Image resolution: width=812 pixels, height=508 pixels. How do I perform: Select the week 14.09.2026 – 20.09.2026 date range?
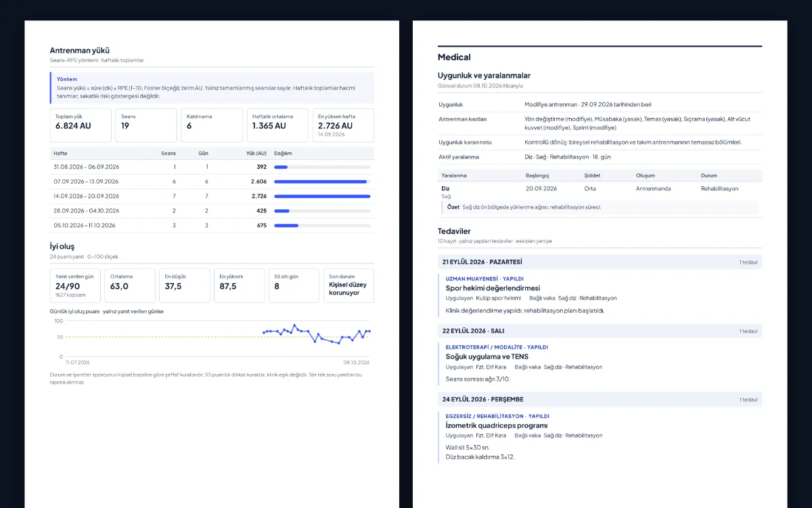click(86, 196)
